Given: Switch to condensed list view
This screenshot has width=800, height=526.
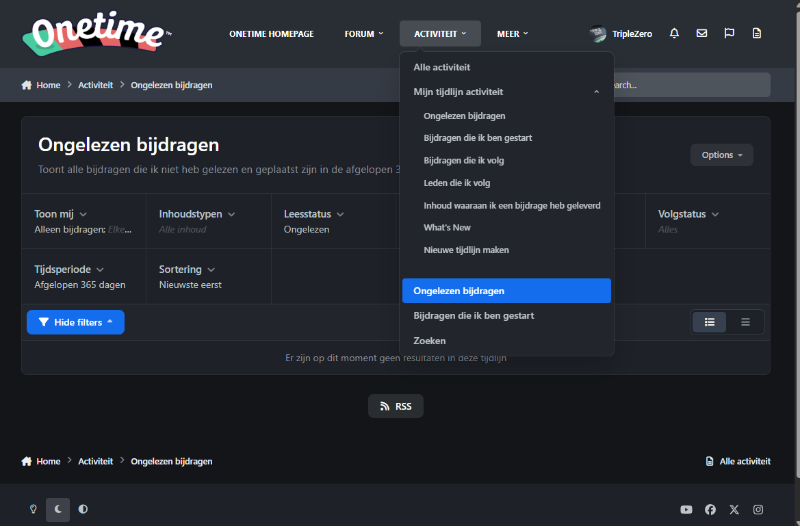Looking at the screenshot, I should pyautogui.click(x=745, y=322).
